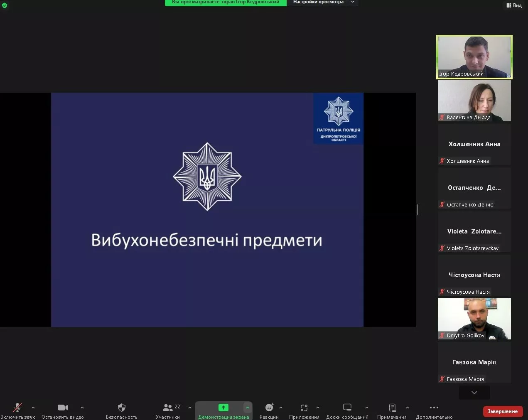The image size is (528, 420).
Task: Open the Security (Безопасность) shield icon
Action: pos(121,408)
